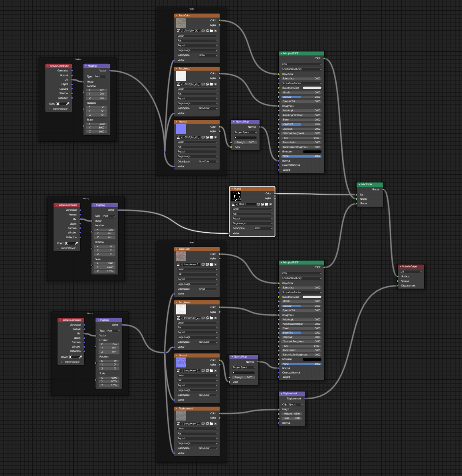Open the Object Space dropdown in Displacement node
462x476 pixels.
click(x=292, y=405)
